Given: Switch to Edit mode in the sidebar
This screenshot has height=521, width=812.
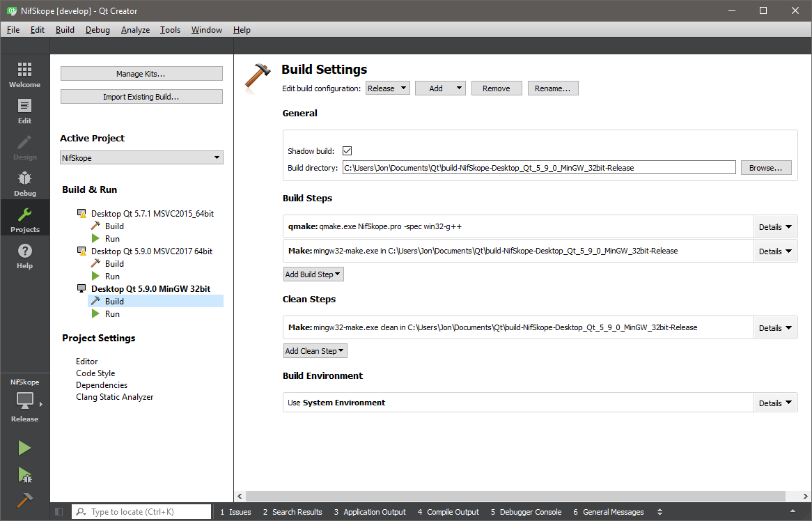Looking at the screenshot, I should 24,110.
